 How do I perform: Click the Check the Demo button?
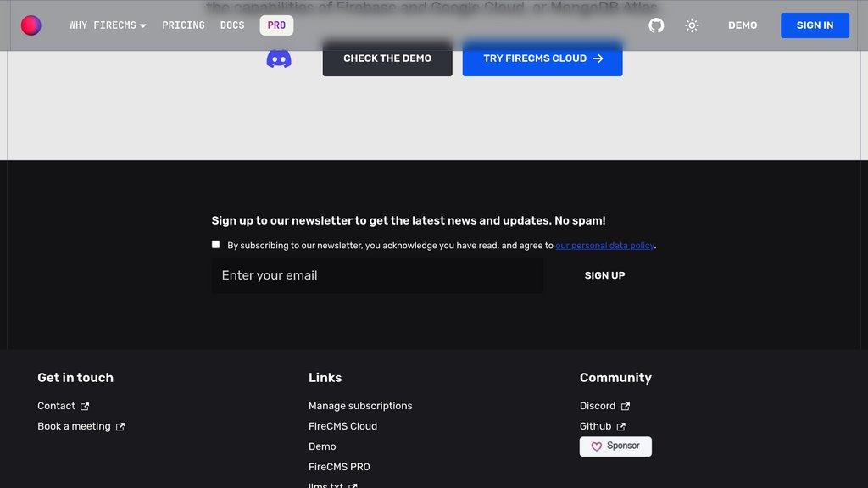[x=387, y=58]
